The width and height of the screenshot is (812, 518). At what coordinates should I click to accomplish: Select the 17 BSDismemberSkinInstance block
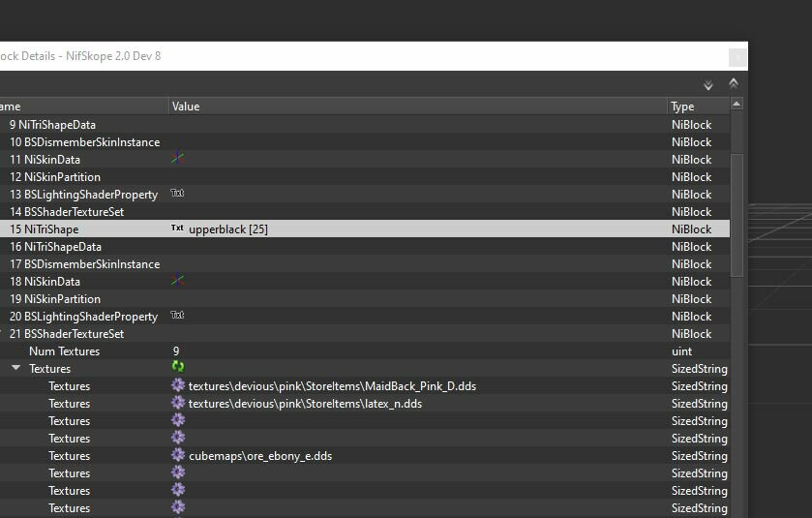click(x=365, y=264)
